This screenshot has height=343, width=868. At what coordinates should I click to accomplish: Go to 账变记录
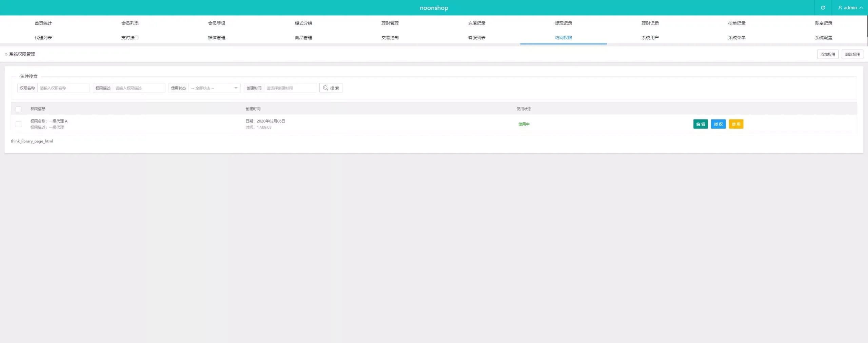[824, 23]
